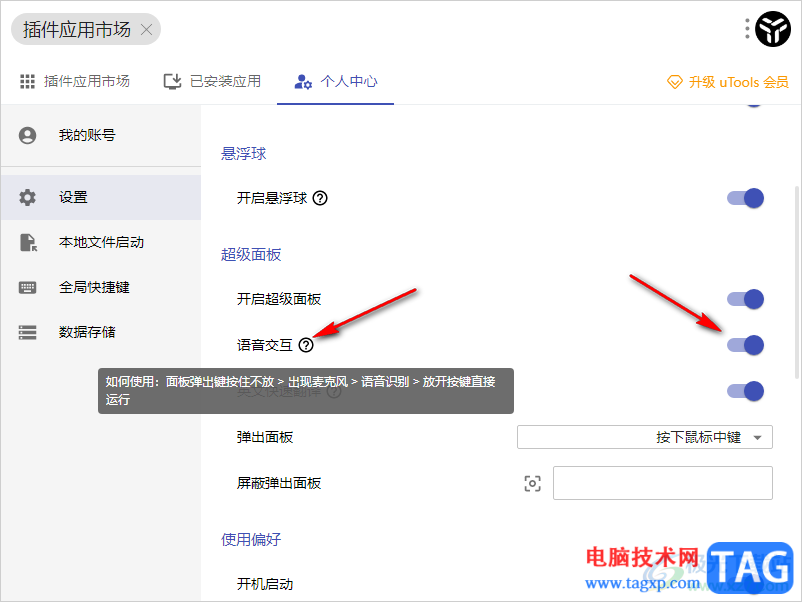This screenshot has height=602, width=802.
Task: Select the 个人中心 tab
Action: (336, 81)
